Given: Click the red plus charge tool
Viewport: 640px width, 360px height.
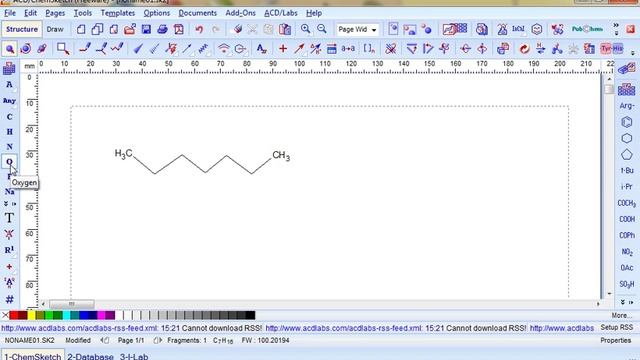Looking at the screenshot, I should click(282, 49).
